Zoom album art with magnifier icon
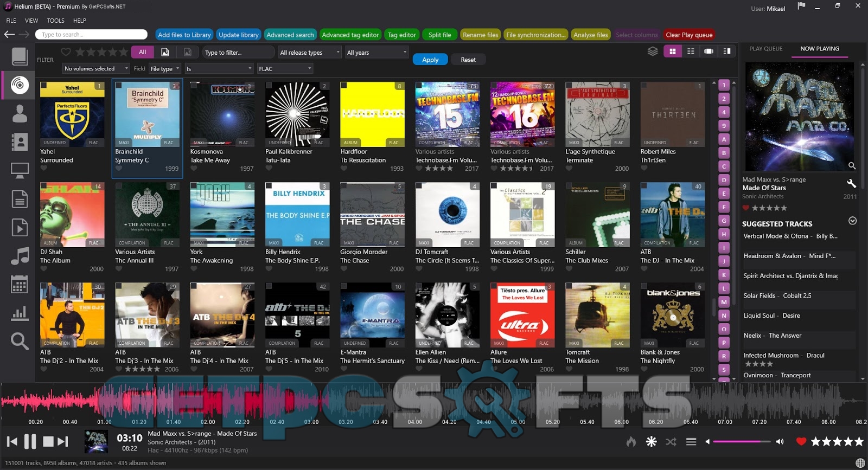 (852, 166)
